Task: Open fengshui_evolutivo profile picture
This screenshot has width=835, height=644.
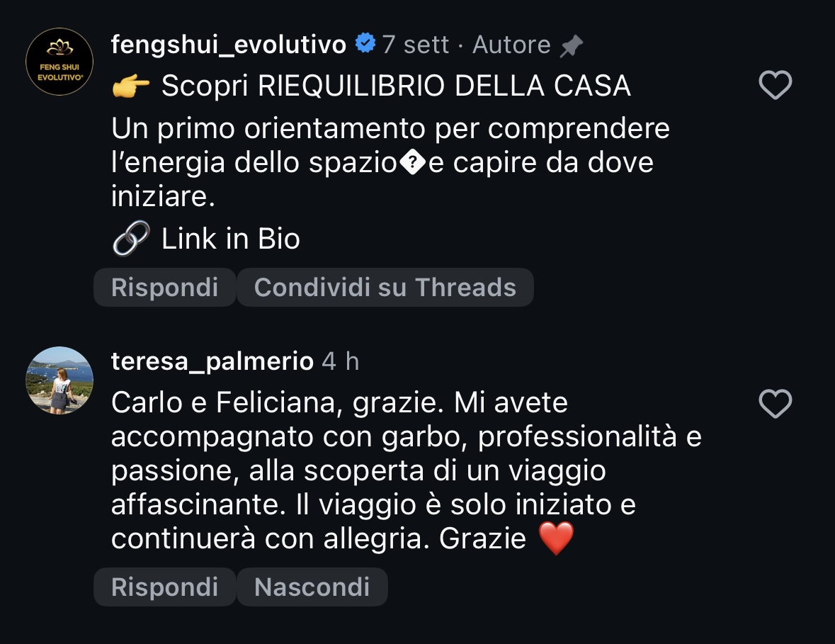Action: click(59, 62)
